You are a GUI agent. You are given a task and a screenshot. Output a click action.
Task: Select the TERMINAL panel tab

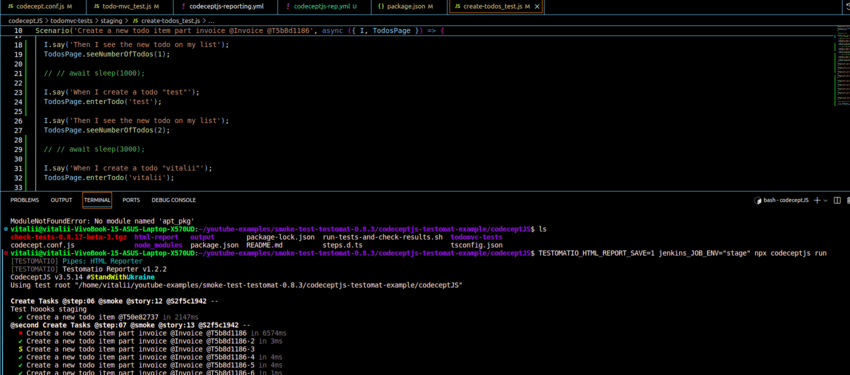pyautogui.click(x=98, y=200)
